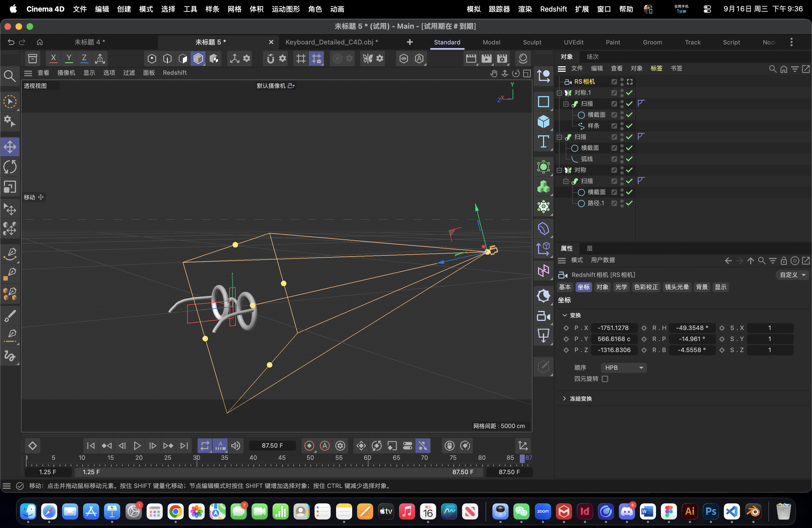The width and height of the screenshot is (812, 528).
Task: Select the Move tool in left toolbar
Action: tap(10, 147)
